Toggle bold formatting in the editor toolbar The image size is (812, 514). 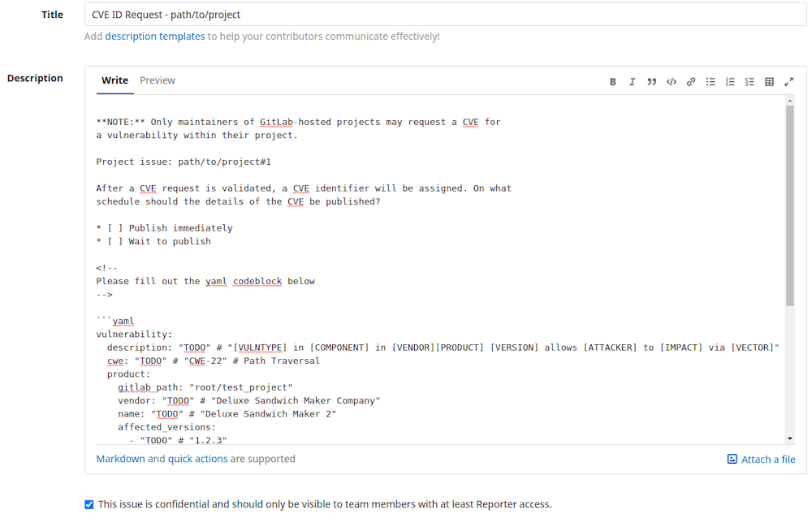tap(613, 81)
